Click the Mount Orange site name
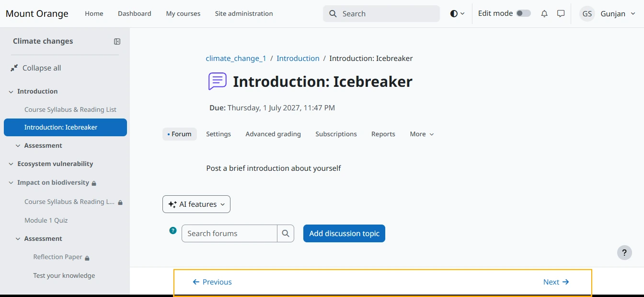Viewport: 644px width, 297px height. click(37, 14)
